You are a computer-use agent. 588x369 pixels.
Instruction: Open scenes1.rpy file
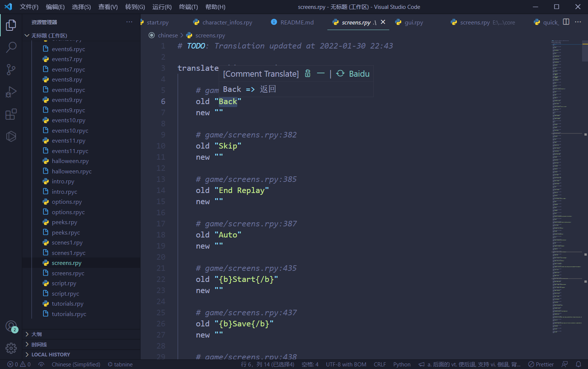(x=67, y=243)
